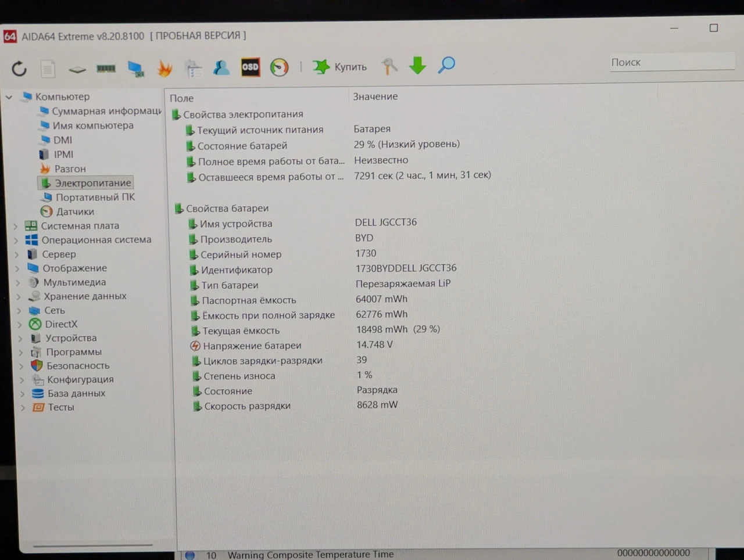
Task: Open the flame stability test icon
Action: [x=165, y=69]
